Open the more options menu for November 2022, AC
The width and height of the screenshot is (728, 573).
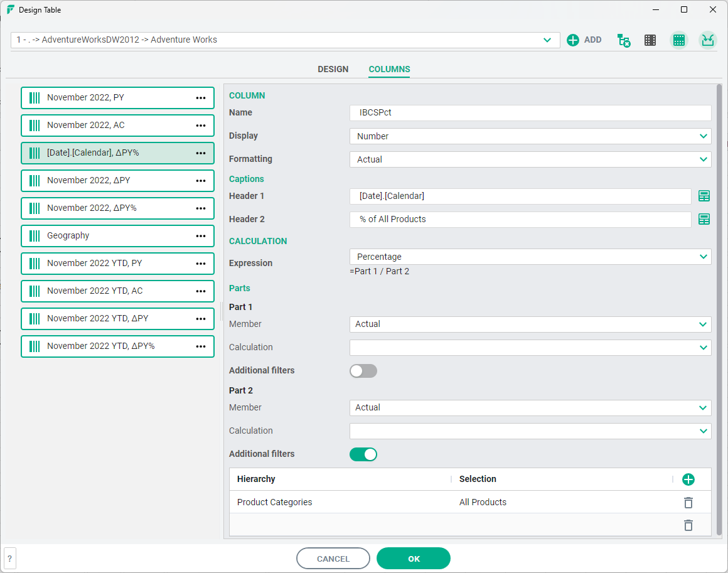(x=201, y=126)
